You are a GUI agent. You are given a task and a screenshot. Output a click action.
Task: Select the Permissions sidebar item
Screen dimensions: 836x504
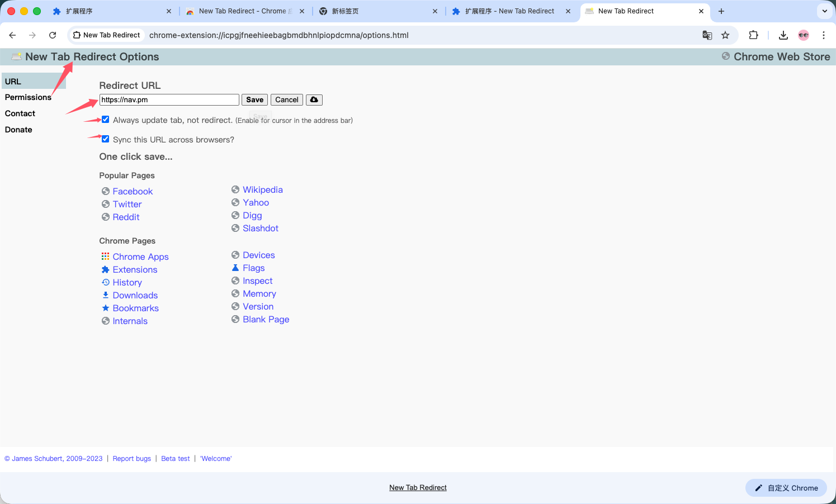(28, 97)
